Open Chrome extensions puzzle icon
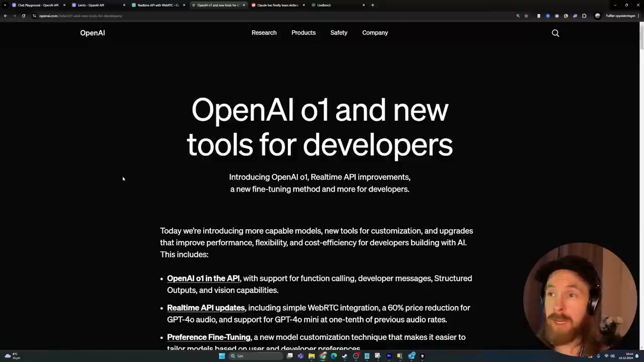 click(x=584, y=16)
